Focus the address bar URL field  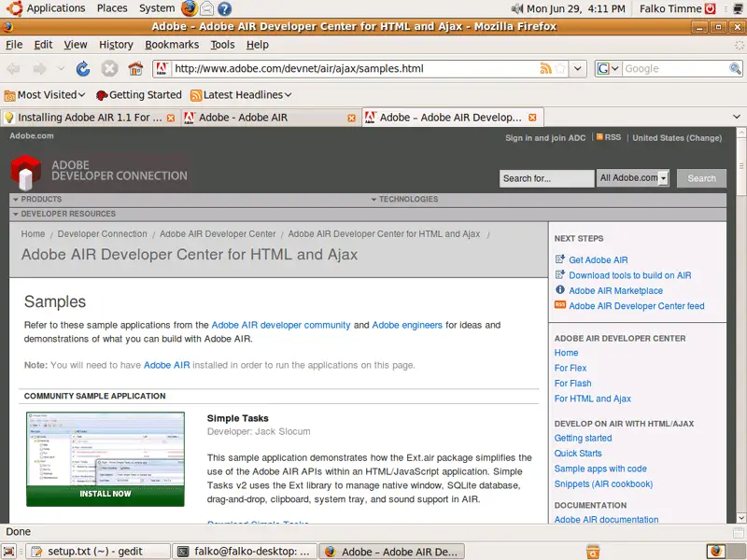pyautogui.click(x=355, y=68)
